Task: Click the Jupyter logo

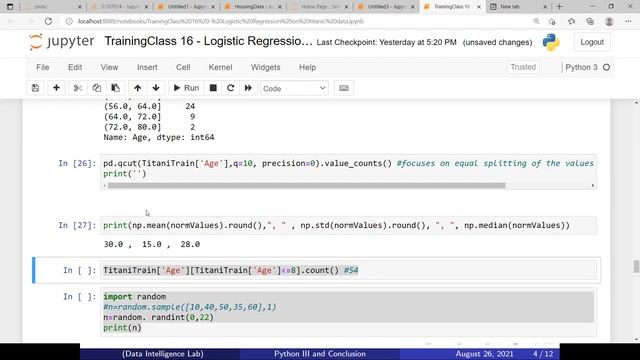Action: [x=62, y=42]
